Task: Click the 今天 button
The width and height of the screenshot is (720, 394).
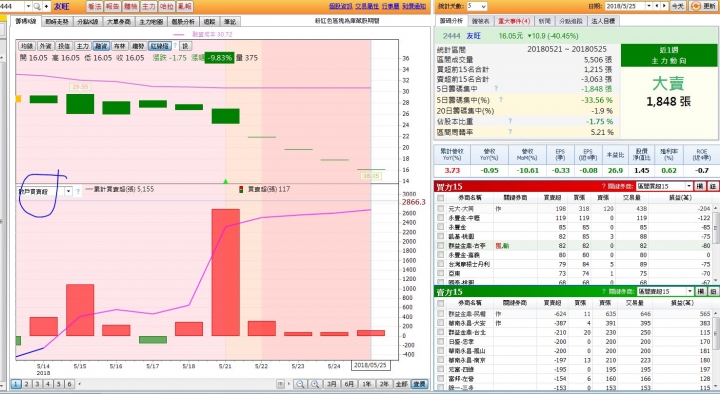Action: tap(678, 6)
